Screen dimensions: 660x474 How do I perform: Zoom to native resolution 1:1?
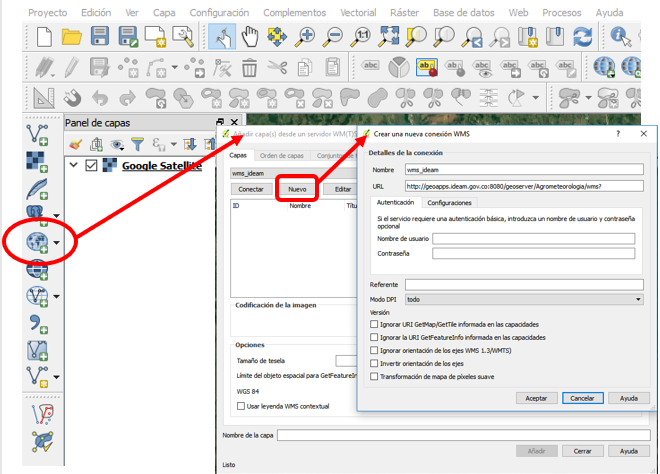tap(361, 36)
